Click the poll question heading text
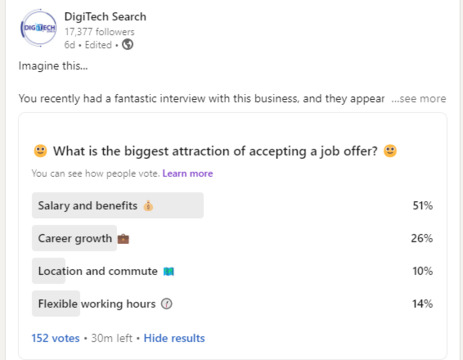This screenshot has height=360, width=463. tap(215, 151)
